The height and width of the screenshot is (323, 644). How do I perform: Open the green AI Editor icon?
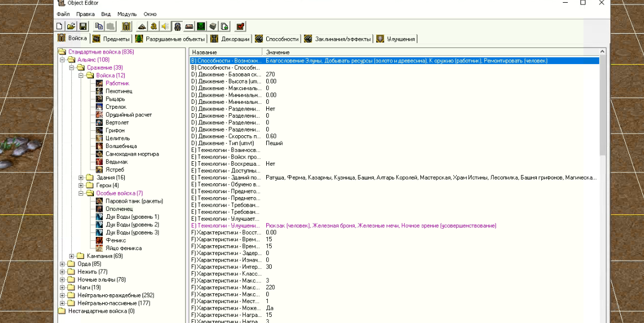(201, 27)
